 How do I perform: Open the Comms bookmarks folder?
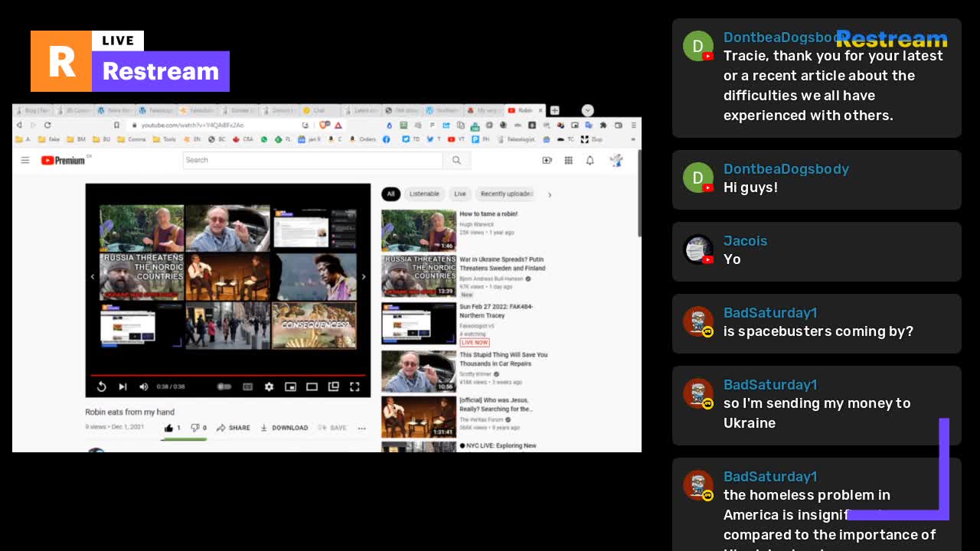132,139
